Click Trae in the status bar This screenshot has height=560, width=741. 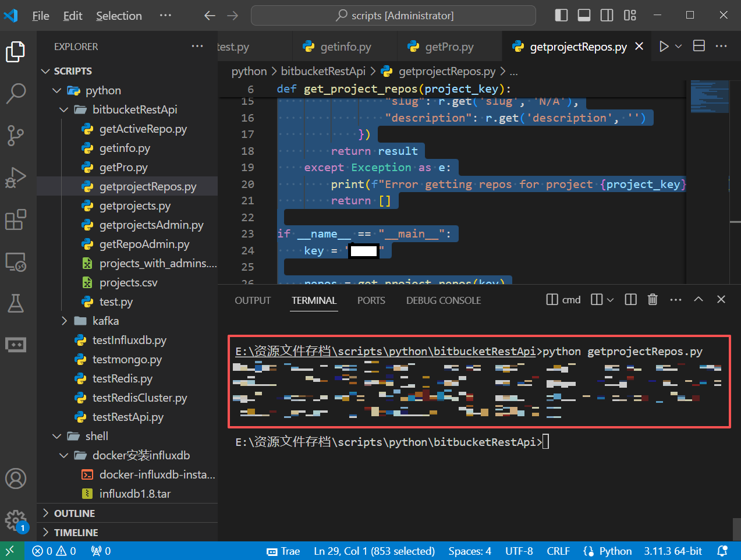(283, 551)
